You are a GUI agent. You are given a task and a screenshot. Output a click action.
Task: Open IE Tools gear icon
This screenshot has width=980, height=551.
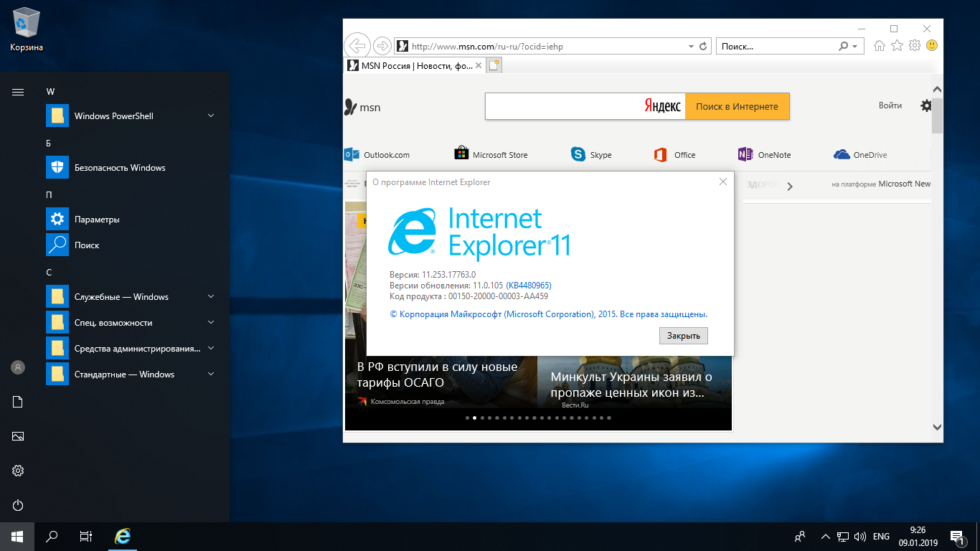click(x=915, y=46)
